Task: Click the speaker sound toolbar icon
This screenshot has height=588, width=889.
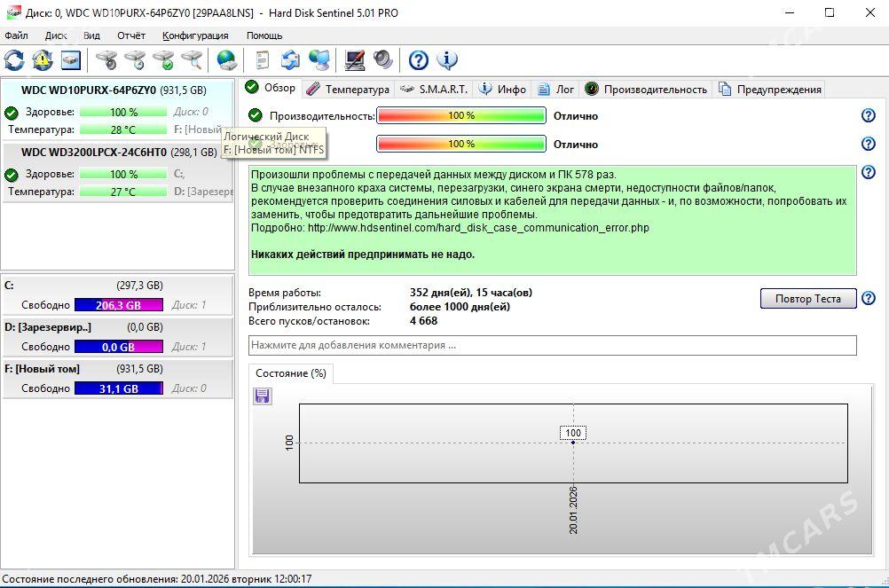Action: point(383,60)
